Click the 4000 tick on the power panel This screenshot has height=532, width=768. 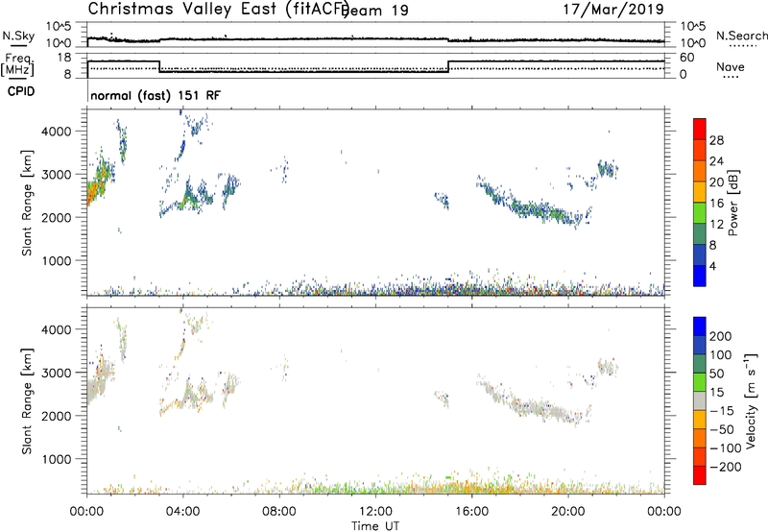[57, 132]
